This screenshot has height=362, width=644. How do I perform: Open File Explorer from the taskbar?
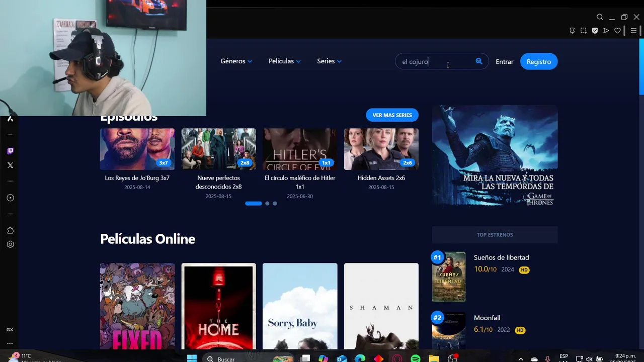[434, 358]
